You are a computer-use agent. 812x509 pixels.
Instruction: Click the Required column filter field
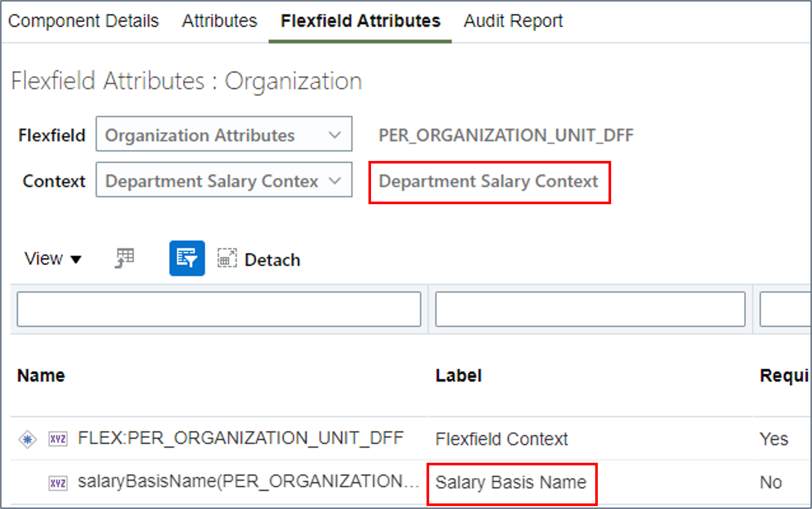point(785,309)
